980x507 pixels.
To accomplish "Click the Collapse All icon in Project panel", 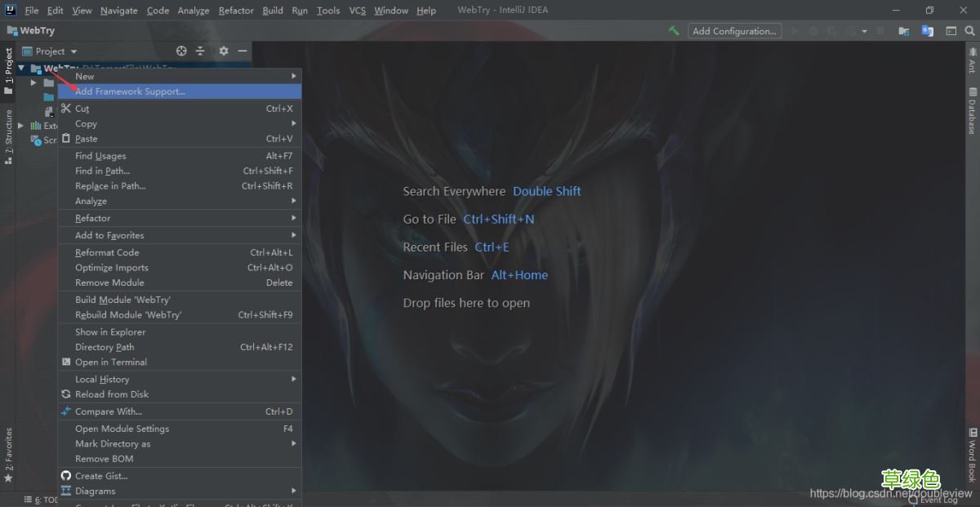I will tap(201, 51).
